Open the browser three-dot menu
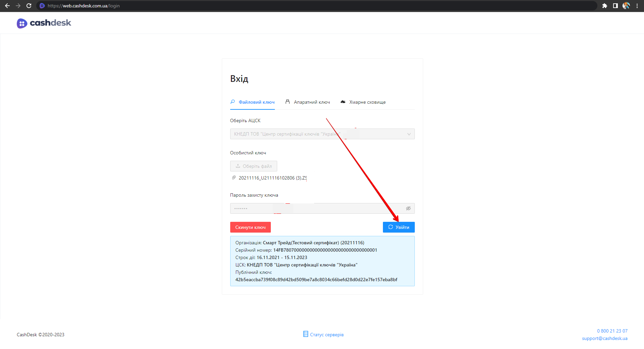The height and width of the screenshot is (349, 644). point(637,6)
